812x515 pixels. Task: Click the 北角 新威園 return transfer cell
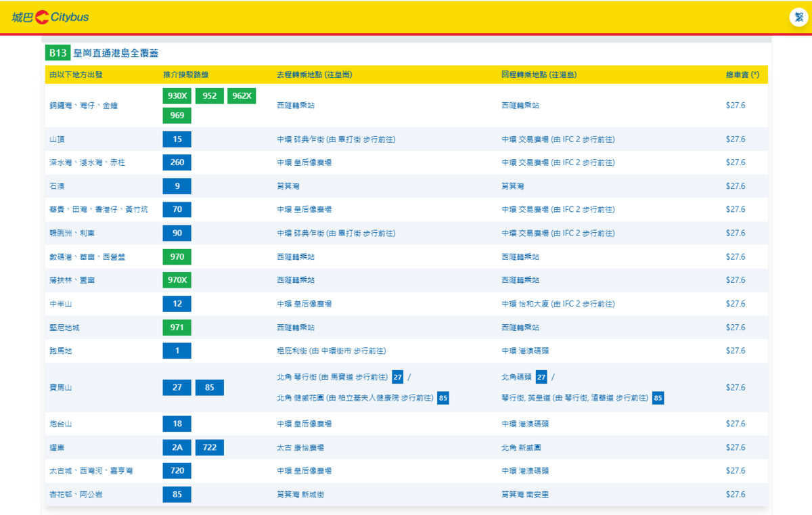tap(522, 447)
